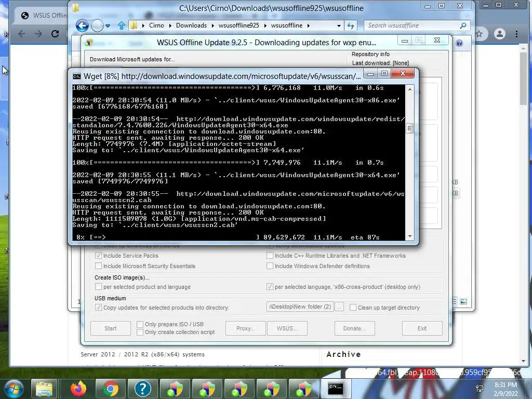532x399 pixels.
Task: Toggle Include Service Packs checkbox
Action: click(x=98, y=256)
